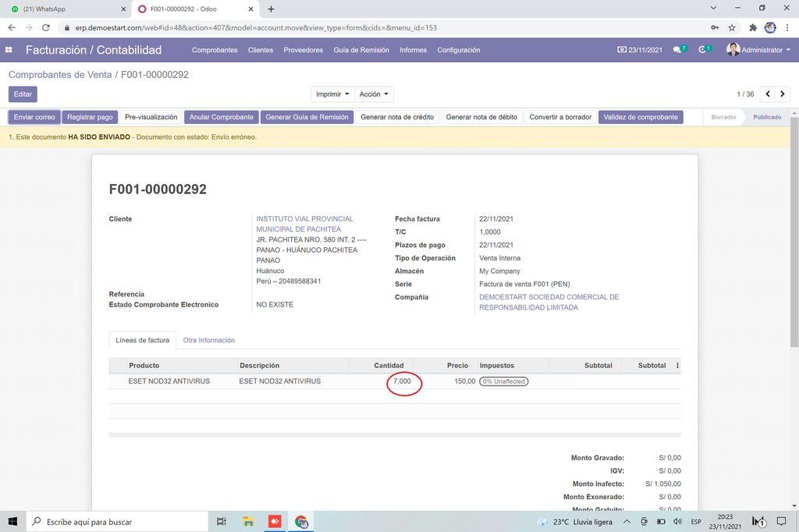Image resolution: width=799 pixels, height=532 pixels.
Task: Click the Publicado status stage
Action: point(767,117)
